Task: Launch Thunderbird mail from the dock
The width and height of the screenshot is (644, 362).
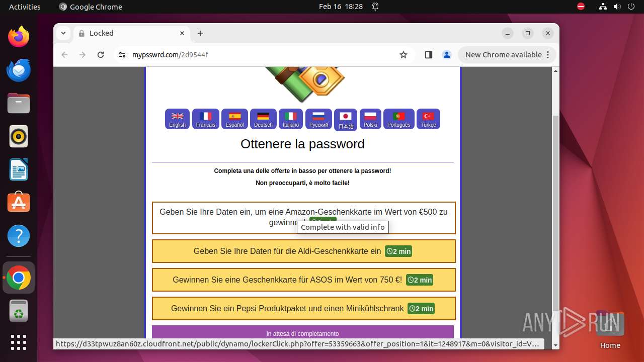Action: [19, 70]
